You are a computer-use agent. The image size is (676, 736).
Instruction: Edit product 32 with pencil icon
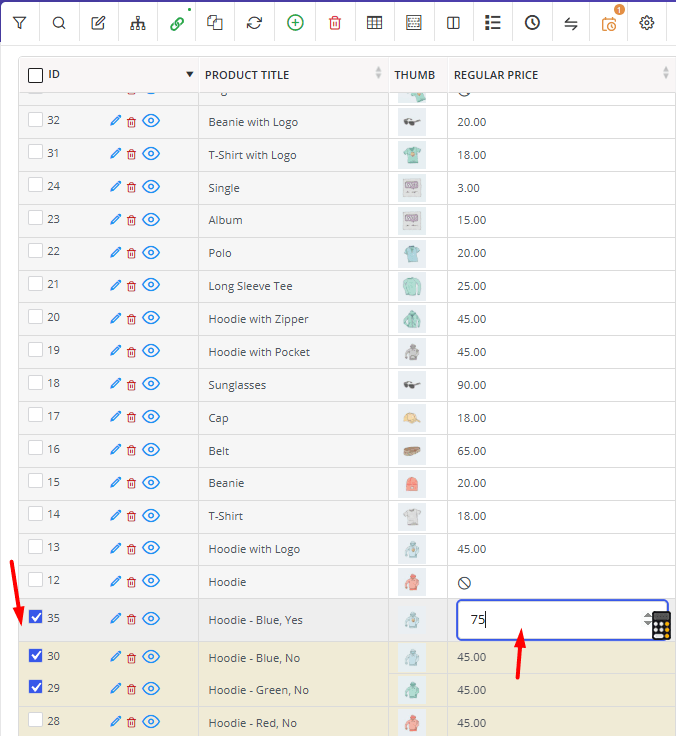click(x=115, y=121)
